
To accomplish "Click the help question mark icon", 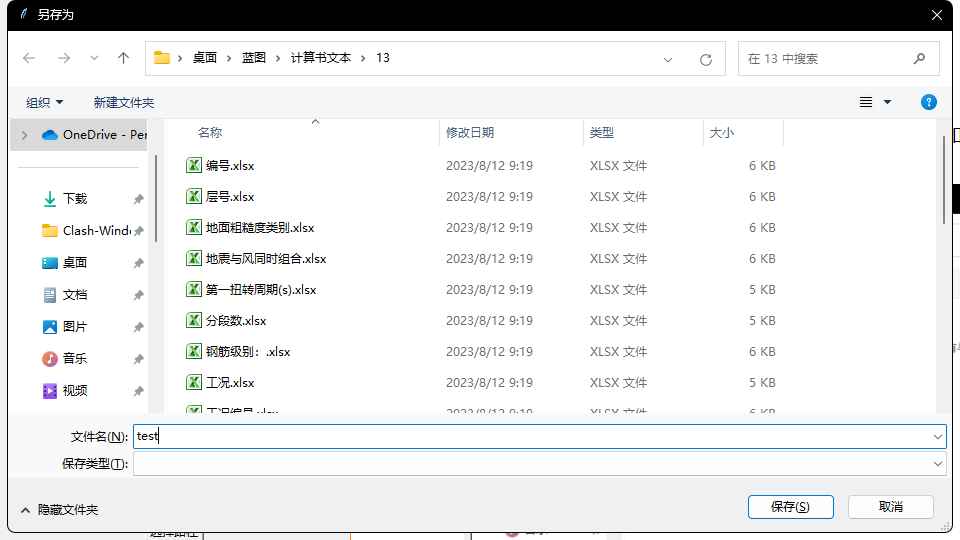I will pos(928,102).
